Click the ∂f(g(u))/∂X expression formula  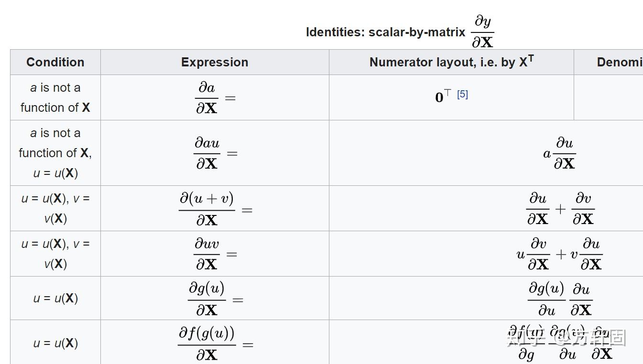pos(216,343)
